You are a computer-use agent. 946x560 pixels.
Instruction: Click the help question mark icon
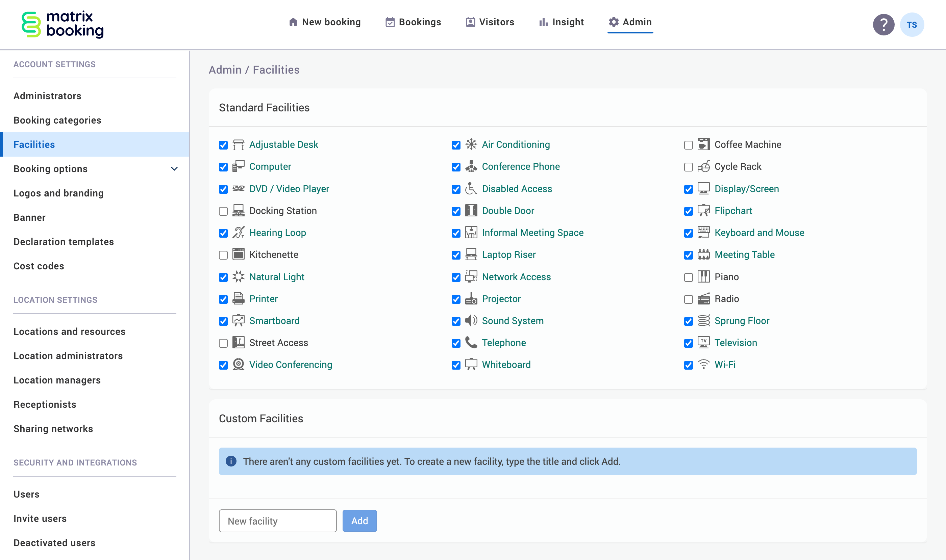pos(883,25)
